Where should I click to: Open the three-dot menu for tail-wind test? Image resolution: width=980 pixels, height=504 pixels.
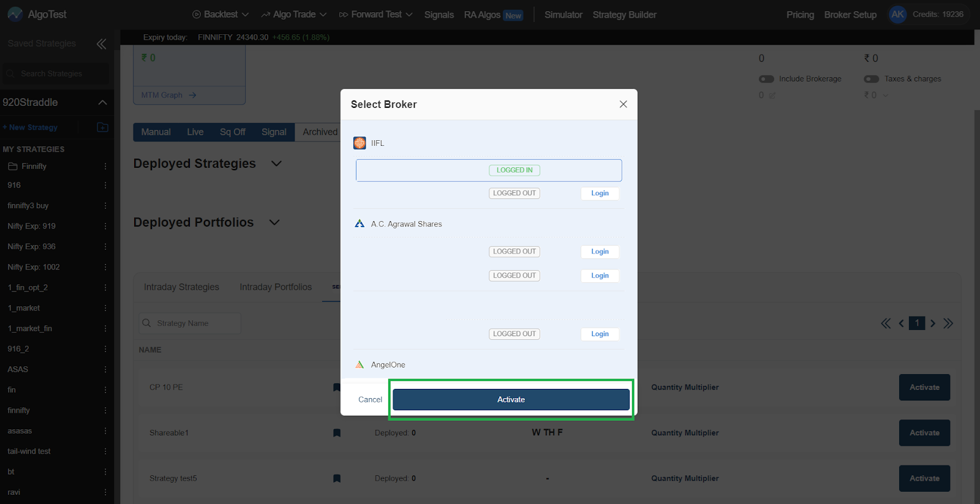[x=105, y=451]
